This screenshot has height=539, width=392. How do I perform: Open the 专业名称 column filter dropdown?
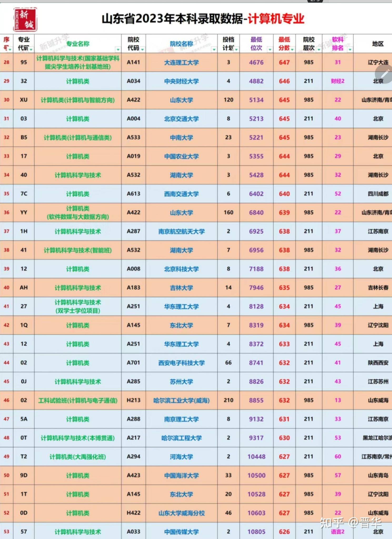(x=118, y=49)
